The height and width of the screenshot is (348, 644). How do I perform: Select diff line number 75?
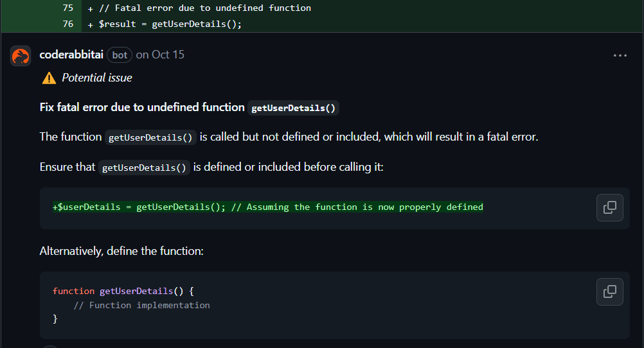[68, 8]
